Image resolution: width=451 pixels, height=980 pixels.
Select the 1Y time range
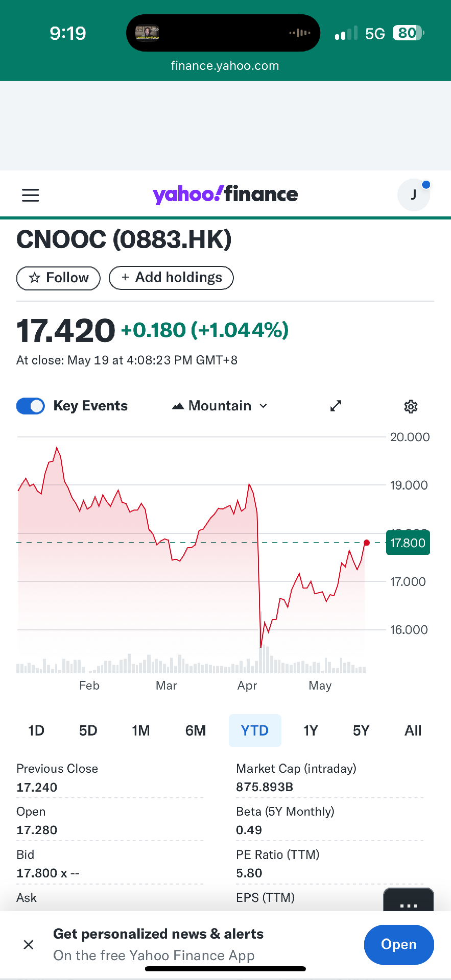[x=311, y=731]
